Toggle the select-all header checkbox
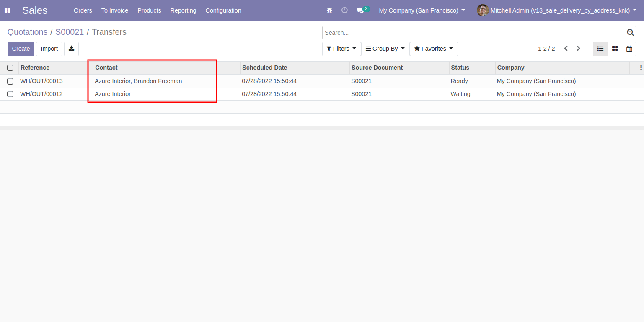Viewport: 644px width, 322px height. (10, 68)
